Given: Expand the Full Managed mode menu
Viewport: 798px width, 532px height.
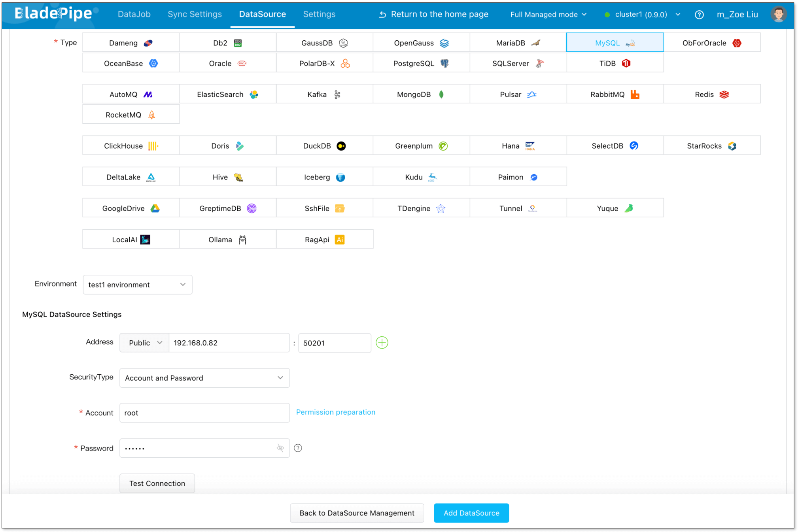Looking at the screenshot, I should [x=548, y=15].
